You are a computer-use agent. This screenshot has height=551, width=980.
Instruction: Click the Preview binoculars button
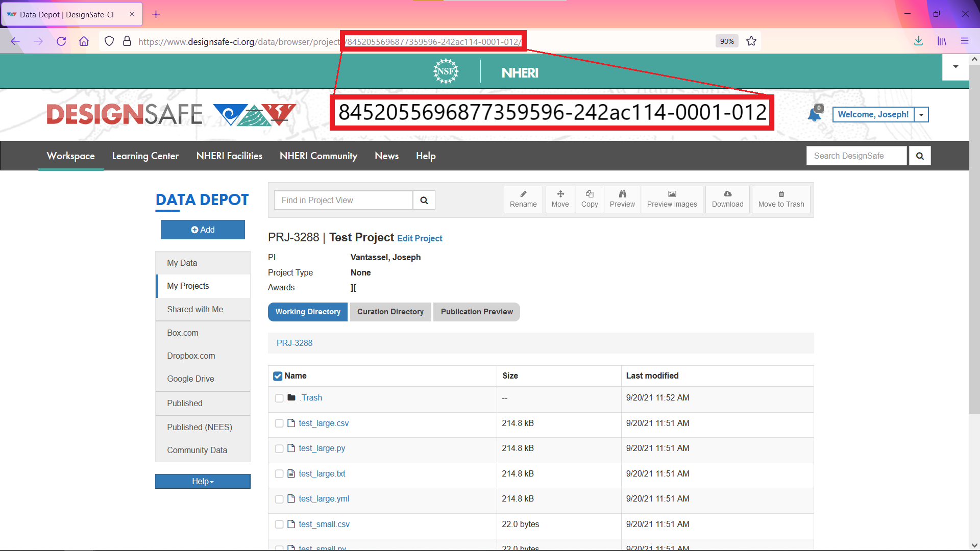point(622,199)
